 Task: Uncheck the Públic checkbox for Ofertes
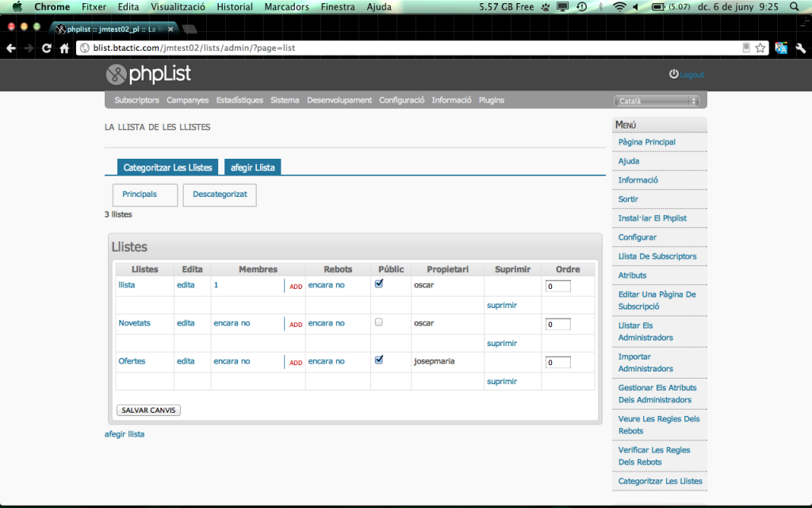[378, 360]
